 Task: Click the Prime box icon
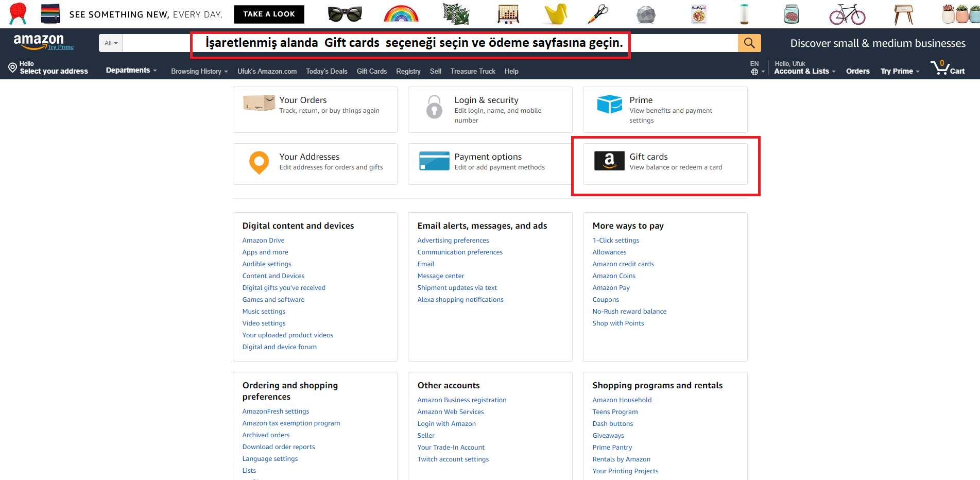click(x=610, y=104)
